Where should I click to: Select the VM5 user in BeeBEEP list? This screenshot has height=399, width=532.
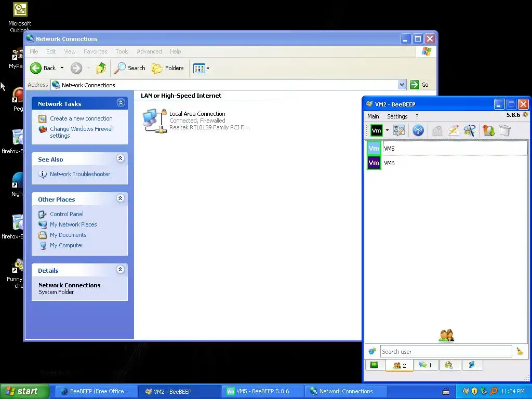point(447,148)
